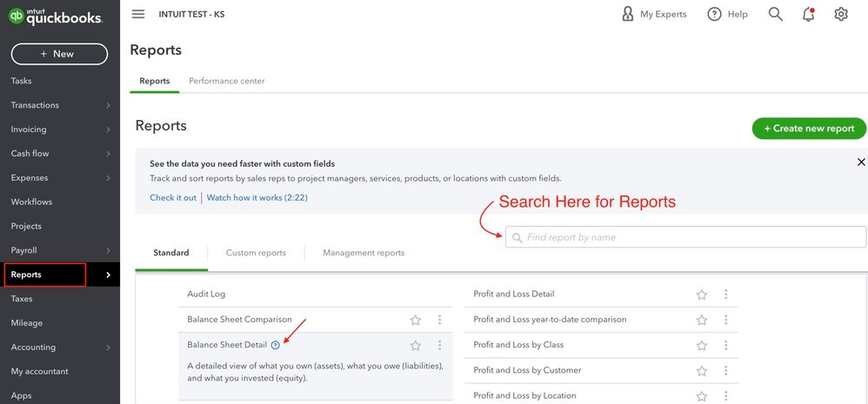Open the Balance Sheet Detail report
This screenshot has height=404, width=868.
227,345
